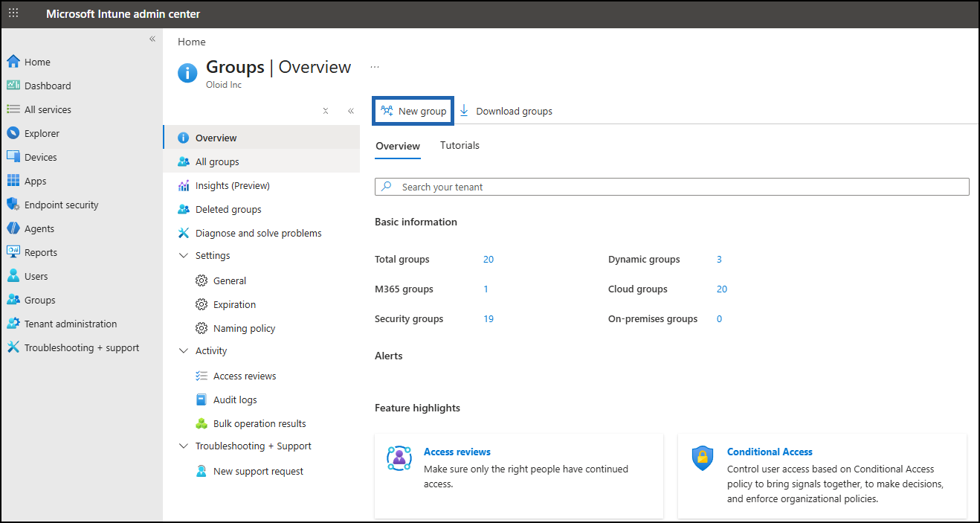Select the Endpoint security shield icon
This screenshot has width=980, height=523.
[13, 205]
